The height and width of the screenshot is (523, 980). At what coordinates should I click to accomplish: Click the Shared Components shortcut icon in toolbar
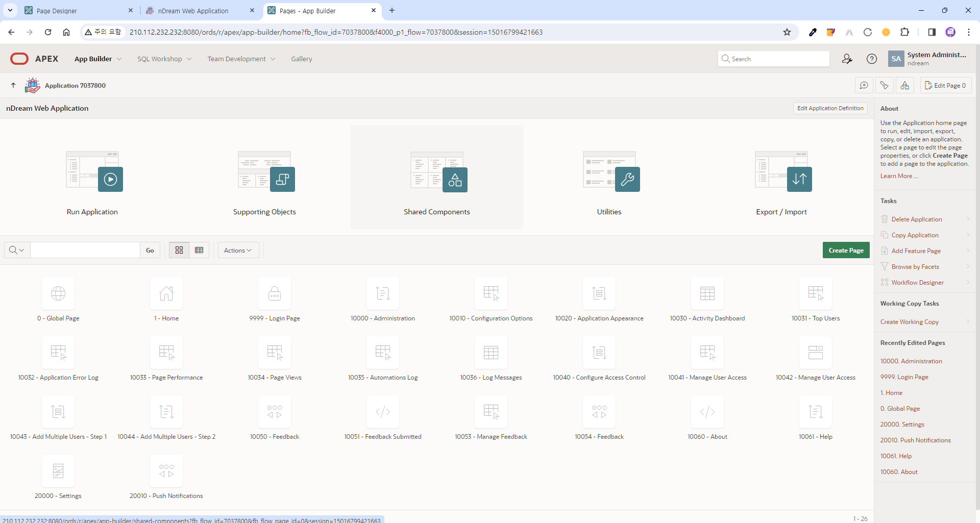[905, 85]
